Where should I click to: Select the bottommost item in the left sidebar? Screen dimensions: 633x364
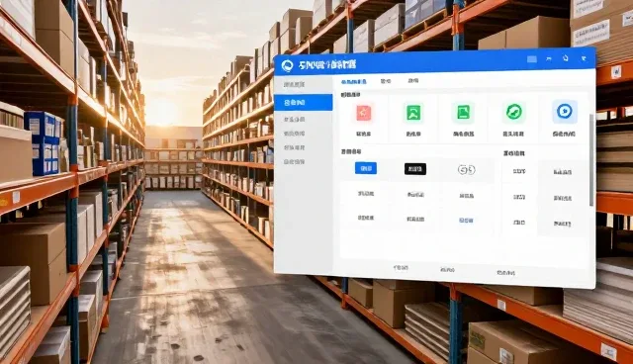(x=295, y=162)
